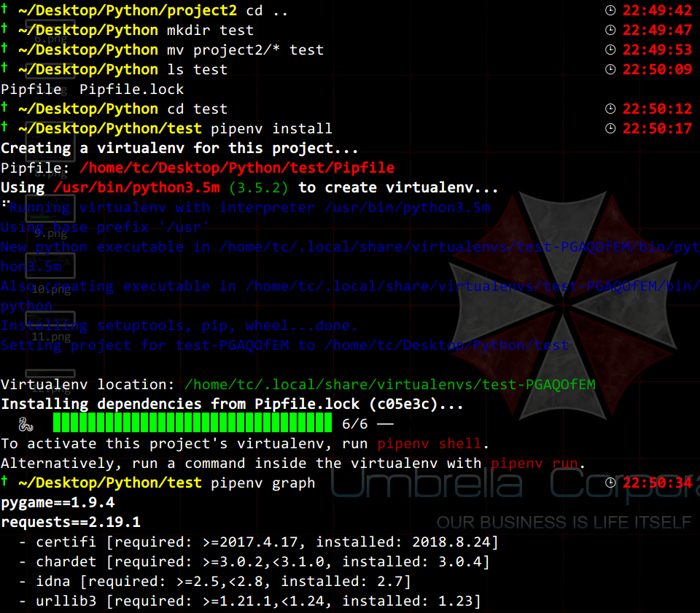This screenshot has width=700, height=613.
Task: Click the clock icon beside 22:50:12
Action: [610, 109]
